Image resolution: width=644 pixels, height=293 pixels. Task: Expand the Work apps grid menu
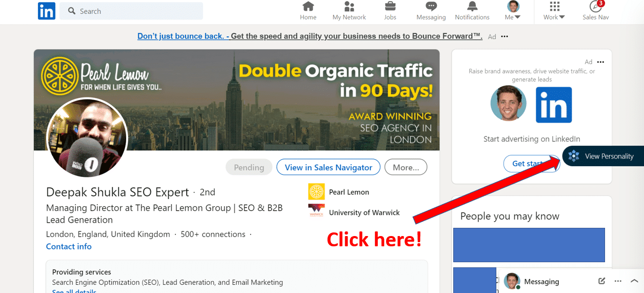tap(554, 11)
